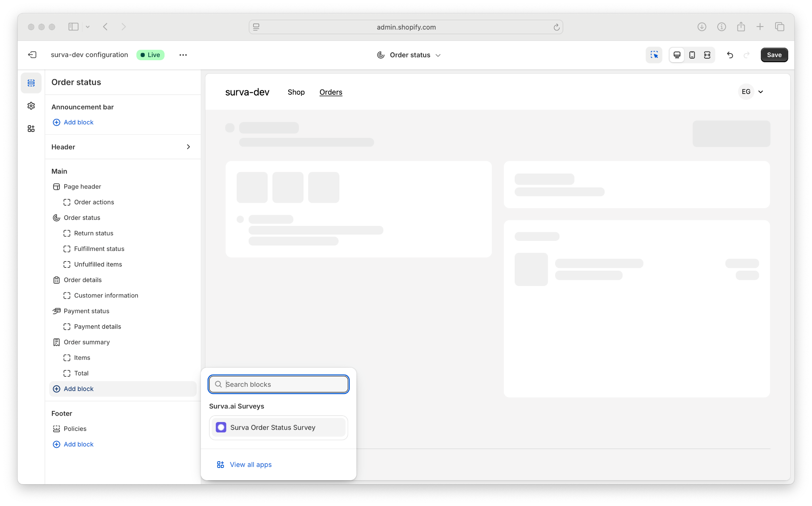Open the Sections sidebar icon
Viewport: 812px width, 506px height.
pyautogui.click(x=31, y=83)
